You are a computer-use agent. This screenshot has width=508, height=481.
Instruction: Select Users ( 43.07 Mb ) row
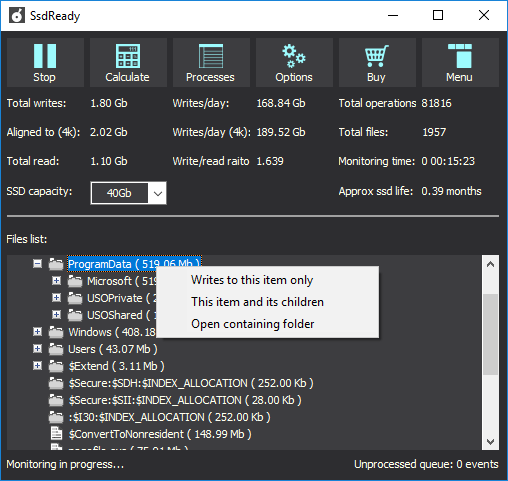coord(113,349)
